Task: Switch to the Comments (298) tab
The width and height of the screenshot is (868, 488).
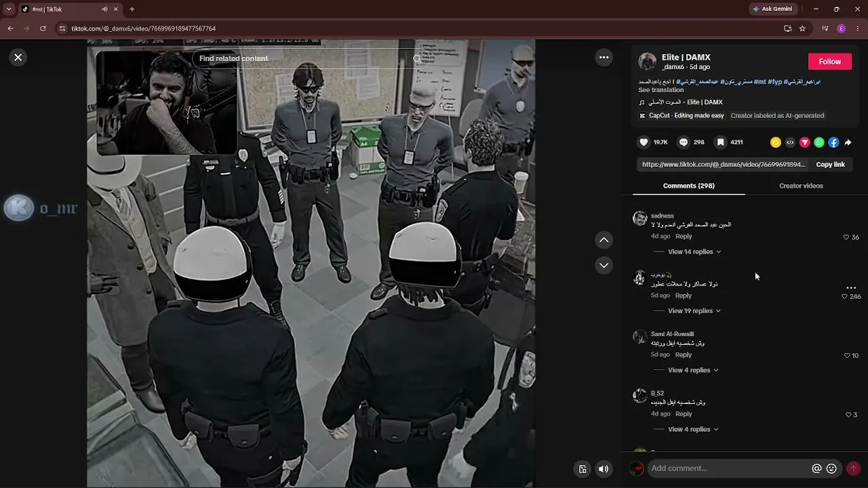Action: (x=688, y=186)
